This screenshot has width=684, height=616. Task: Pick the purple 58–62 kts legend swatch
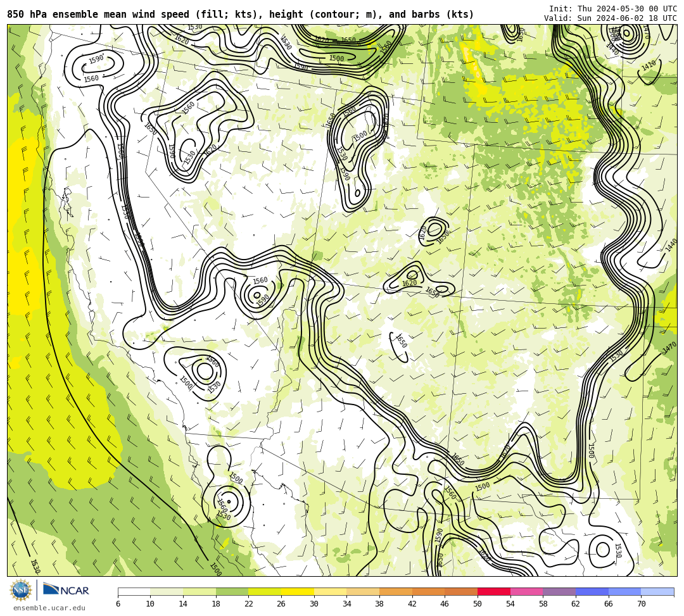[559, 591]
